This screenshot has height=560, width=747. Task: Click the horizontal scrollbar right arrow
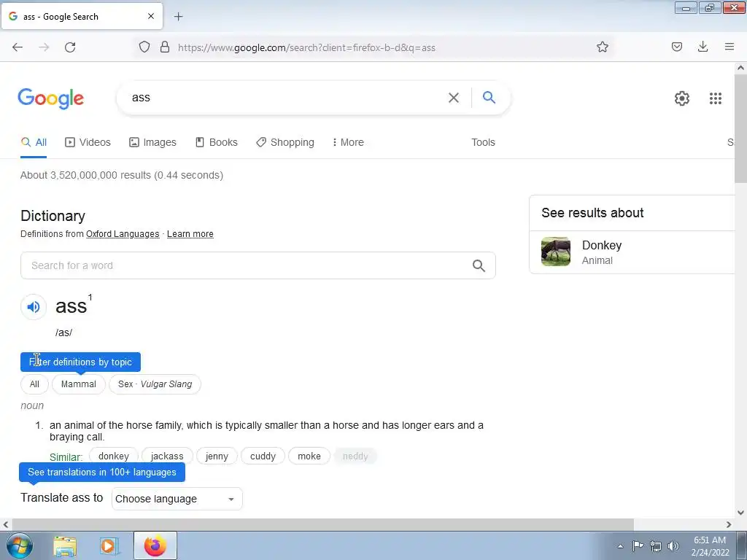[729, 525]
